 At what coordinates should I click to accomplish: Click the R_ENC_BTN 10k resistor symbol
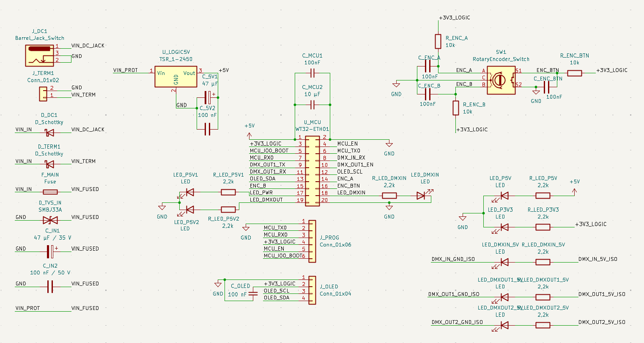(x=574, y=73)
